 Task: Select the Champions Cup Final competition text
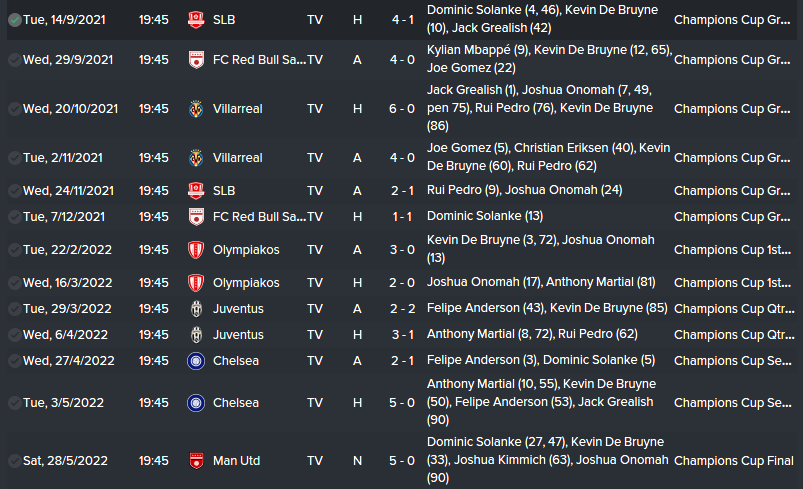point(735,461)
